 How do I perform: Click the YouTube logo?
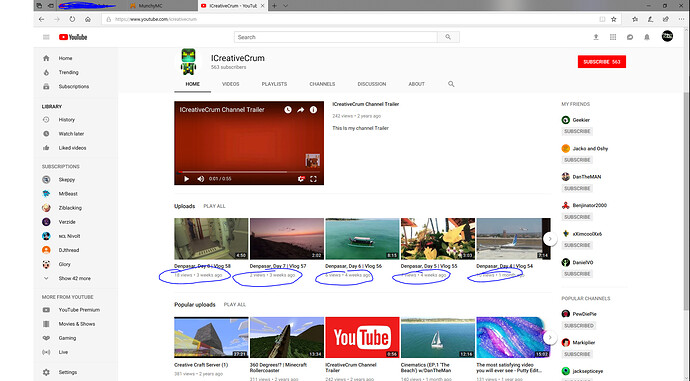(73, 37)
